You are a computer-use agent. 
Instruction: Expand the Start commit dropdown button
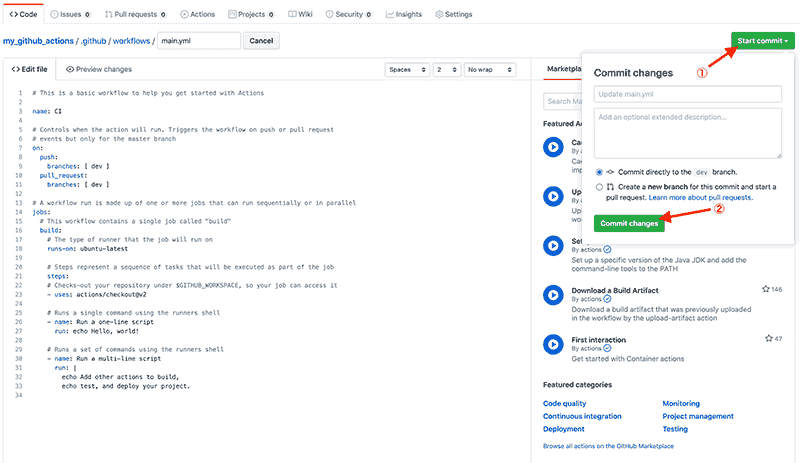(x=763, y=41)
